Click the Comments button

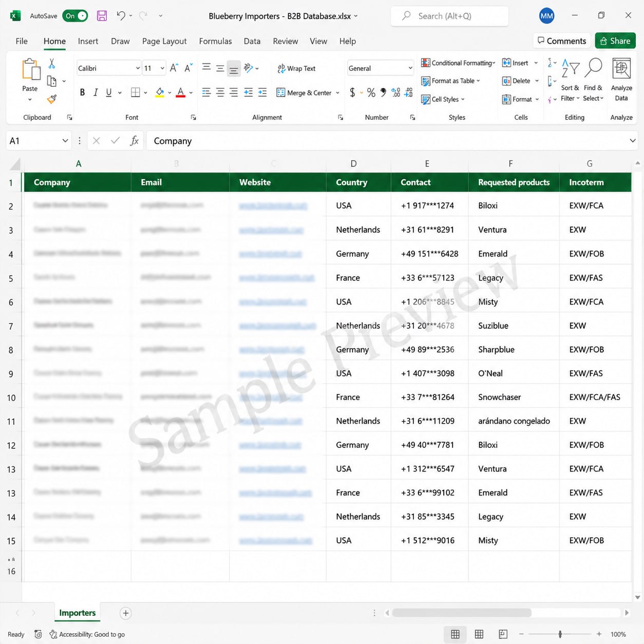pos(561,41)
